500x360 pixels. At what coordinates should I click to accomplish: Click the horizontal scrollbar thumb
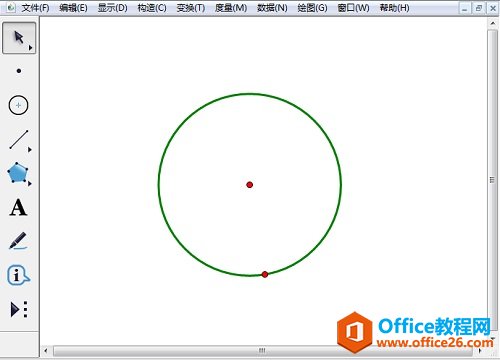(263, 351)
